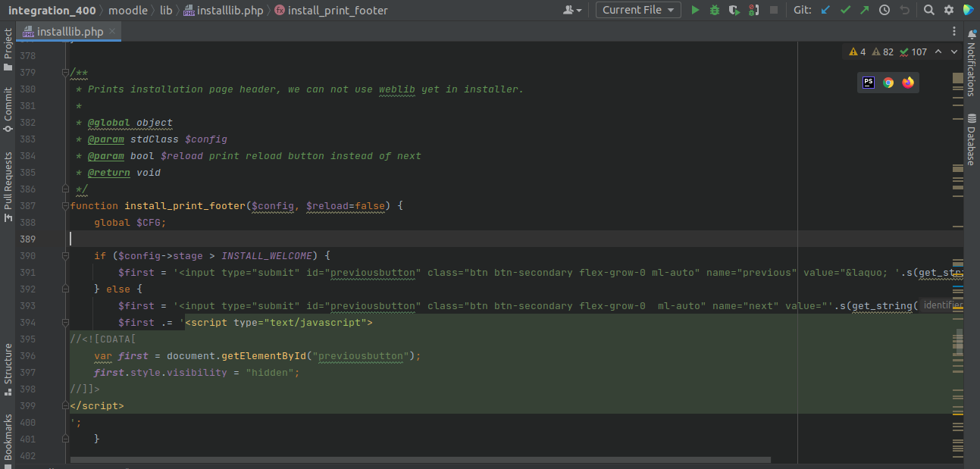Click moodle in the breadcrumb bar
The height and width of the screenshot is (469, 980).
coord(128,10)
